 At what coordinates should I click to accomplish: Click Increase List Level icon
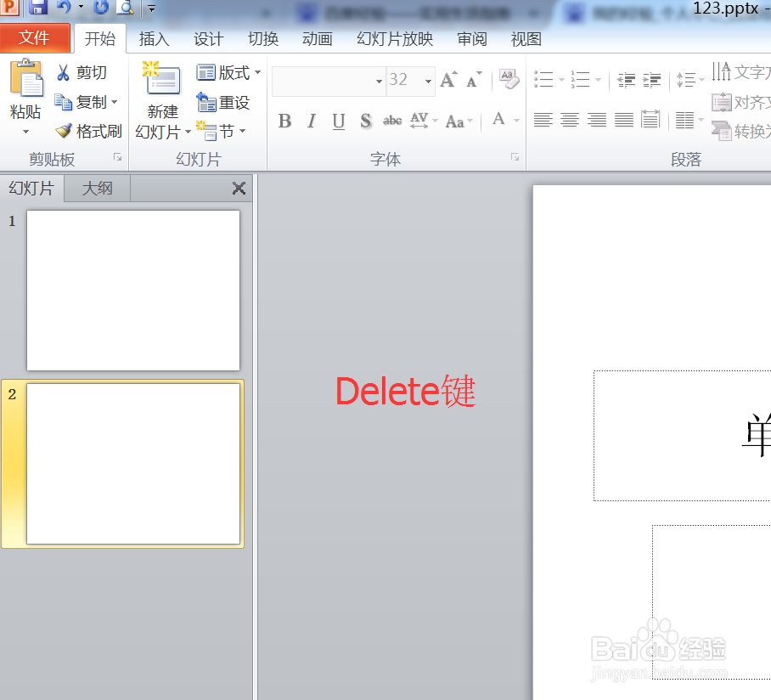(651, 79)
